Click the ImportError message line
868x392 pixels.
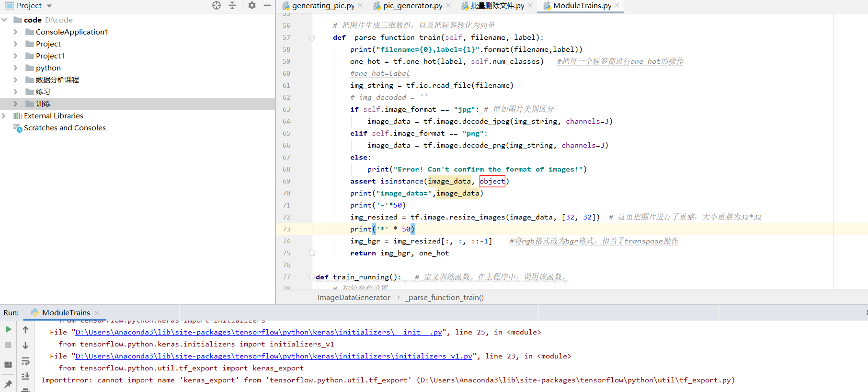pyautogui.click(x=388, y=380)
